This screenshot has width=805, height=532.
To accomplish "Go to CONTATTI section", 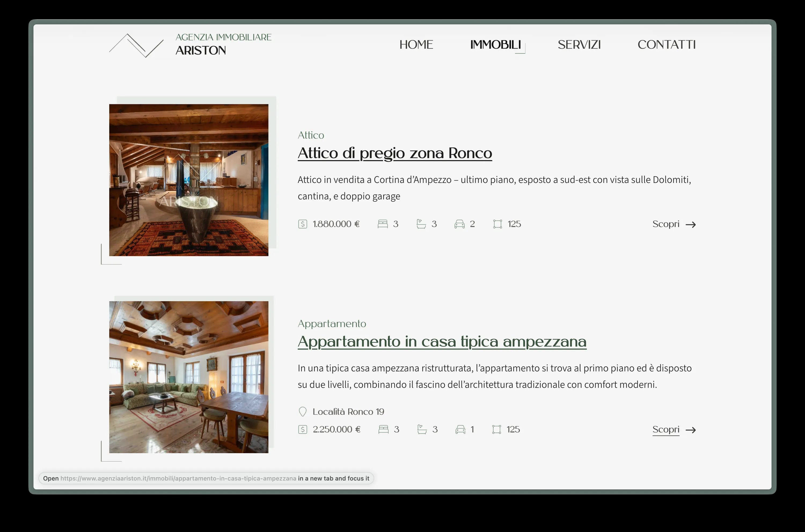I will [x=667, y=45].
